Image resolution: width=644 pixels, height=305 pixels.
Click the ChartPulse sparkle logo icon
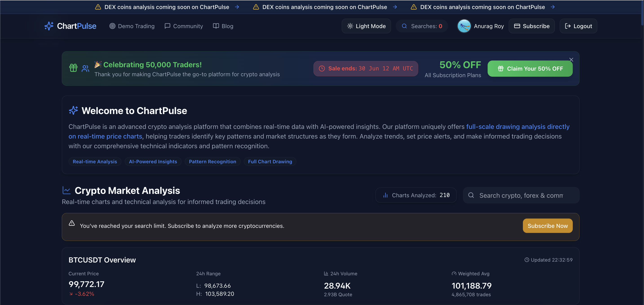pos(49,26)
